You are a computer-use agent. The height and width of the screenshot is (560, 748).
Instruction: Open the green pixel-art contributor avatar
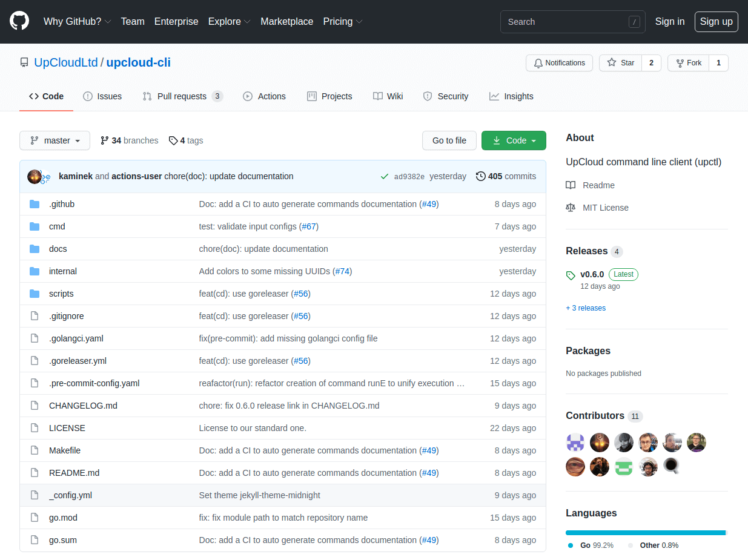coord(624,467)
